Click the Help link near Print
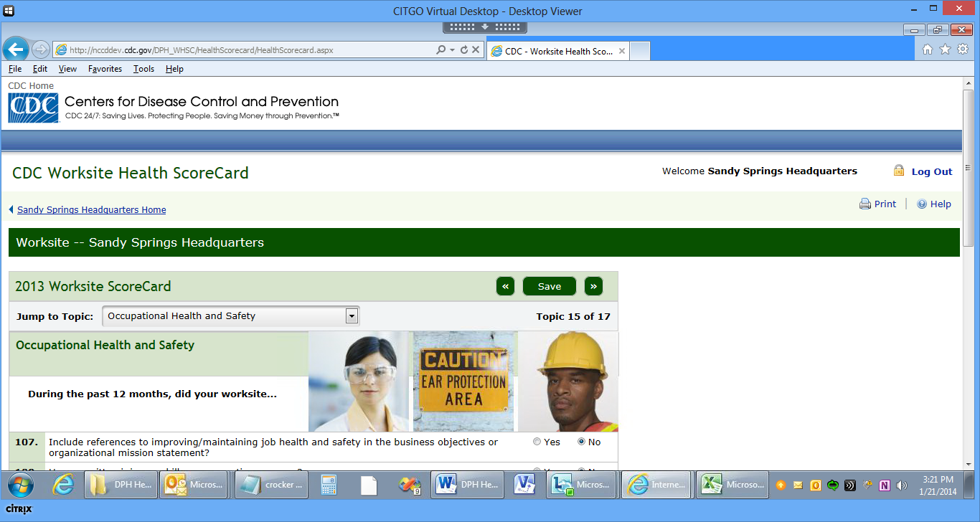Viewport: 980px width, 522px height. click(x=941, y=204)
